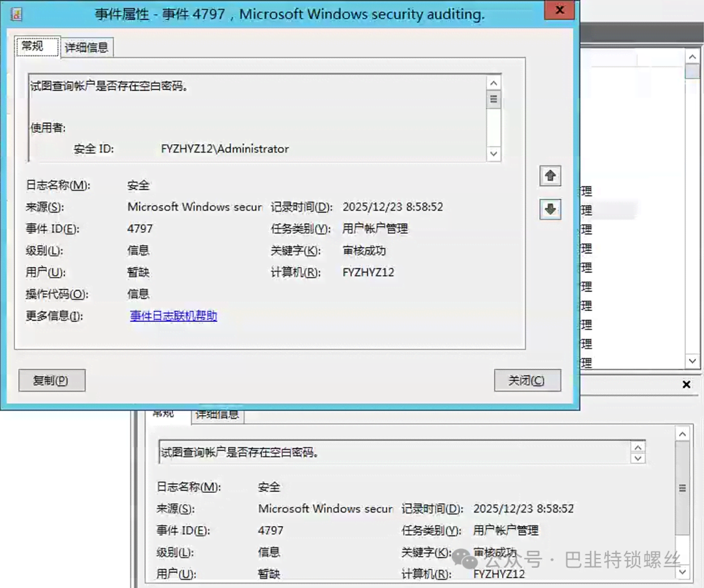Open the 事件日志联机帮助 link
Image resolution: width=704 pixels, height=588 pixels.
click(x=173, y=316)
